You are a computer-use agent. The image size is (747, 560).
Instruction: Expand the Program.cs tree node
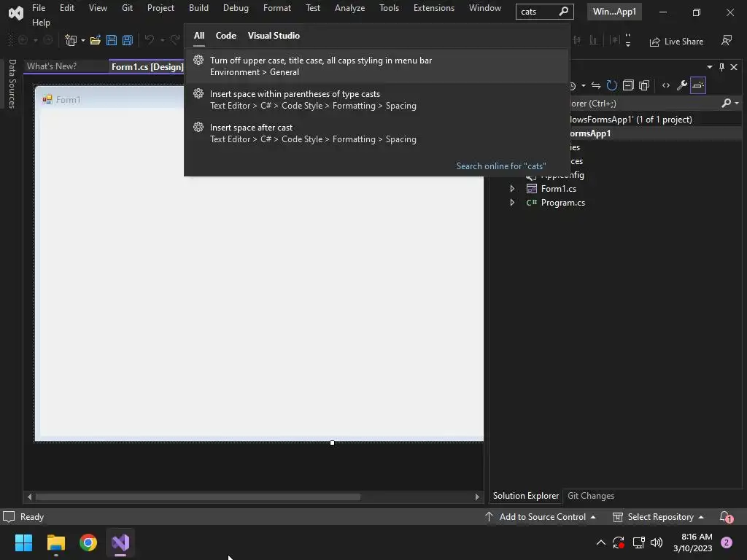[512, 203]
